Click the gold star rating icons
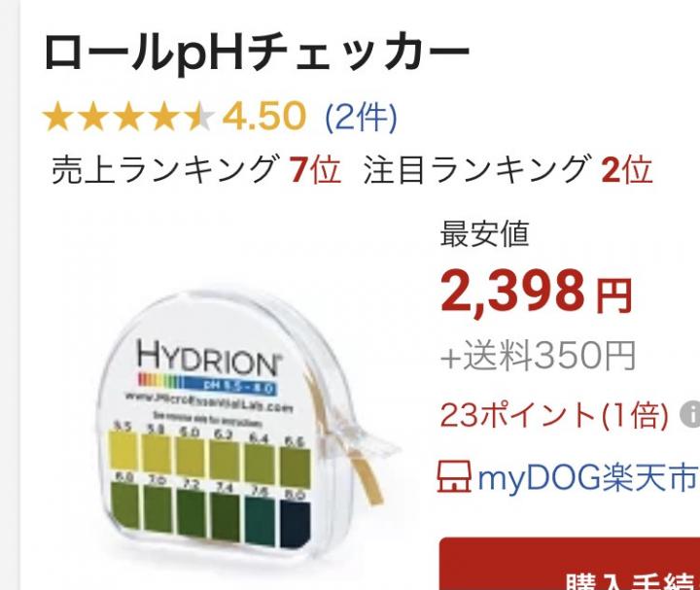700x590 pixels. tap(128, 116)
